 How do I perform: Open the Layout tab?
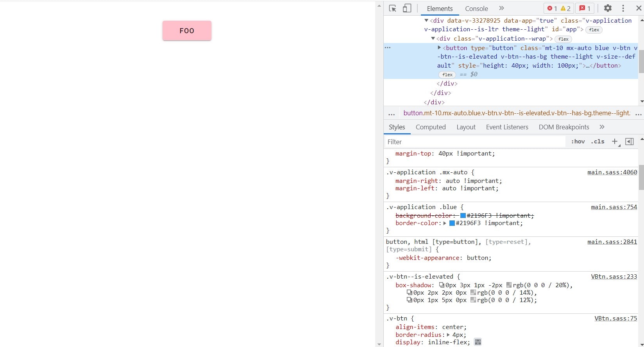[466, 127]
